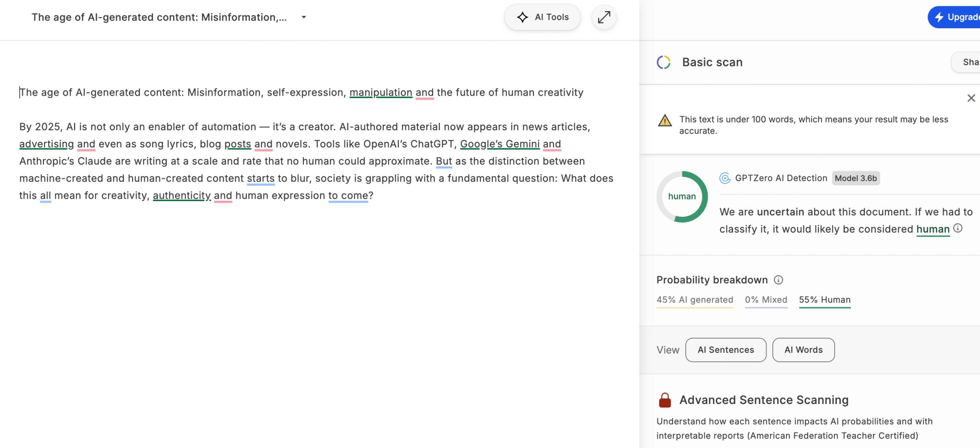Click the warning triangle icon
The height and width of the screenshot is (448, 980).
(x=665, y=120)
